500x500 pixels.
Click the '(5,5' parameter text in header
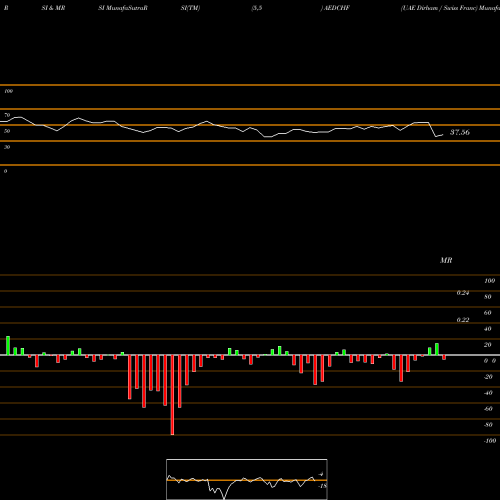click(x=257, y=8)
